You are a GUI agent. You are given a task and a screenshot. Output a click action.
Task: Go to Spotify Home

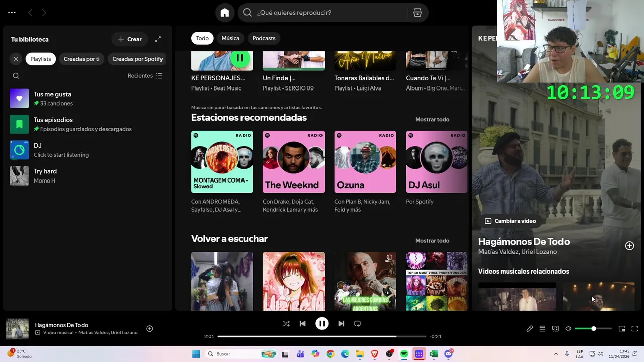tap(225, 13)
